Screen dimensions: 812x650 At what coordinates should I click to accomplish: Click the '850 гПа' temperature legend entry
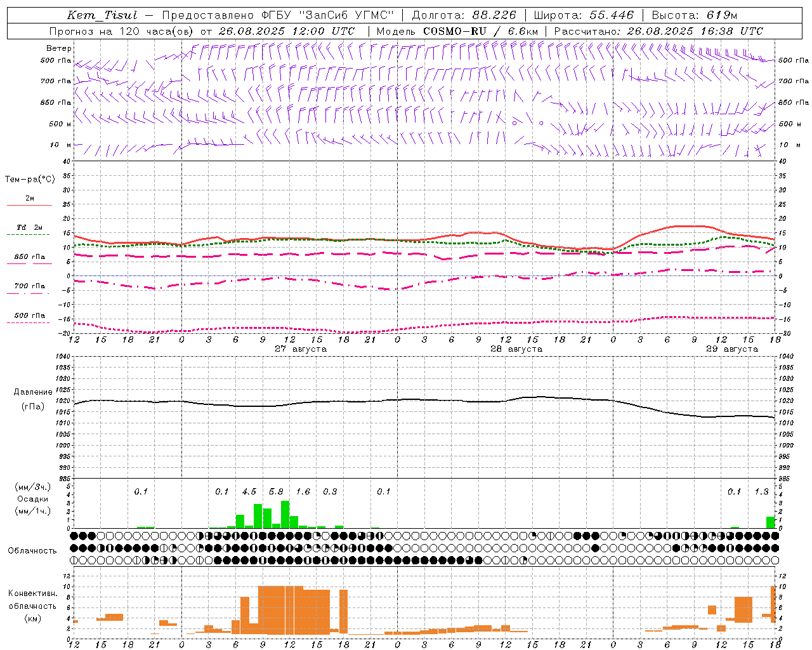click(30, 256)
